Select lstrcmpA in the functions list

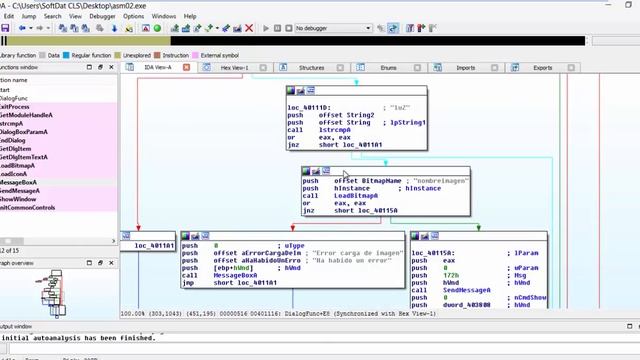tap(58, 124)
